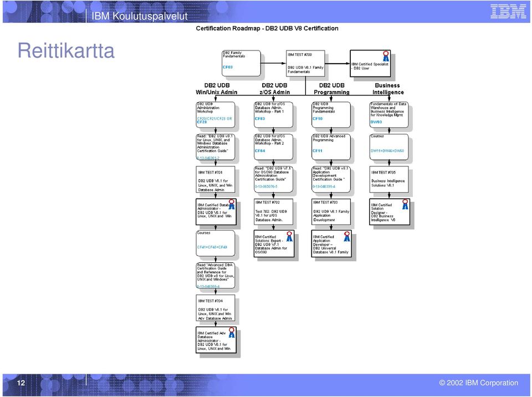Click the ISBN 0-13-065076-5 reference
Image resolution: width=532 pixels, height=397 pixels.
(x=267, y=186)
